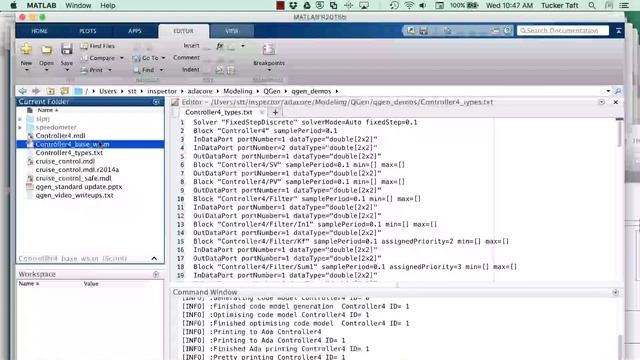Click the Wi-Fi icon in the menu bar

pyautogui.click(x=409, y=5)
